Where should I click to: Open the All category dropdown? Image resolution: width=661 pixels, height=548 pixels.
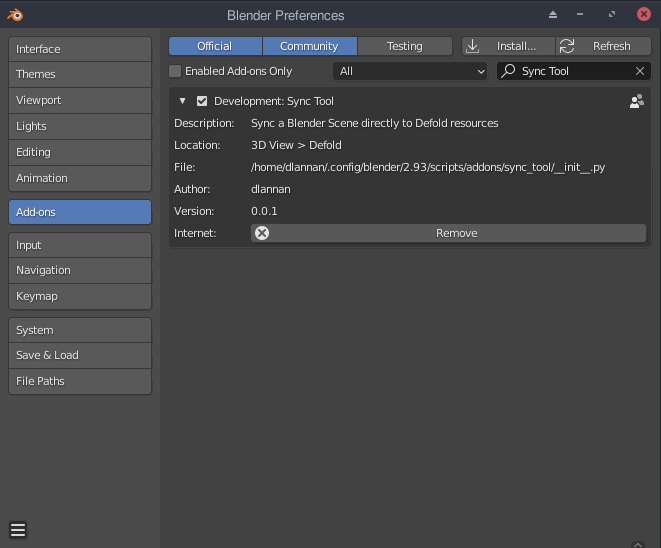point(410,71)
